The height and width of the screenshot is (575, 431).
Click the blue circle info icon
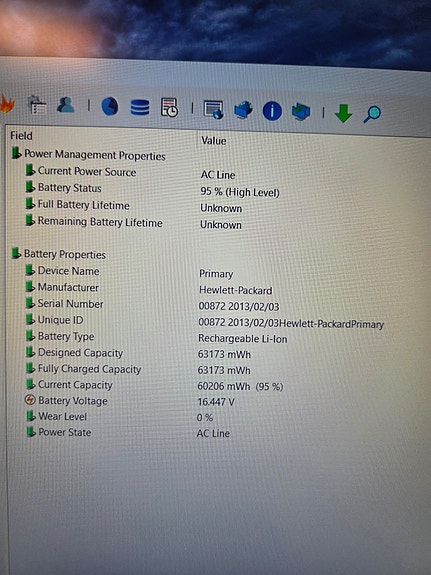coord(272,111)
